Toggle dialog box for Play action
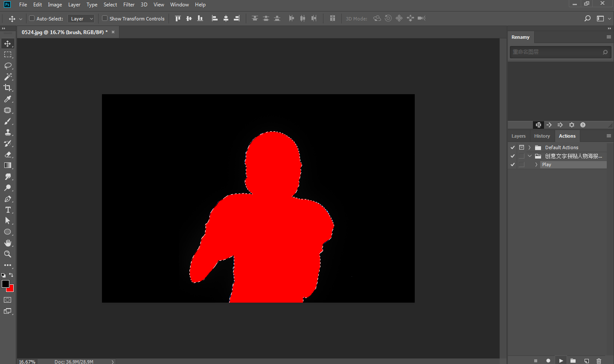The image size is (614, 364). pos(521,165)
